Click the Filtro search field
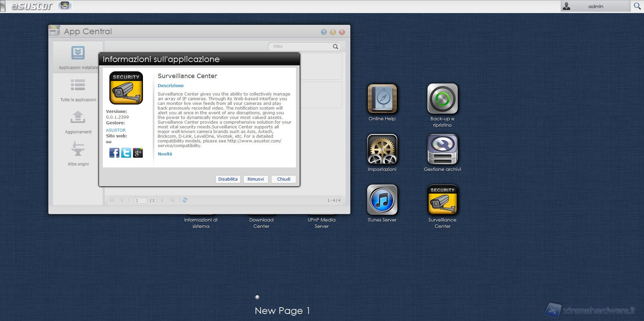This screenshot has width=644, height=321. pos(300,47)
